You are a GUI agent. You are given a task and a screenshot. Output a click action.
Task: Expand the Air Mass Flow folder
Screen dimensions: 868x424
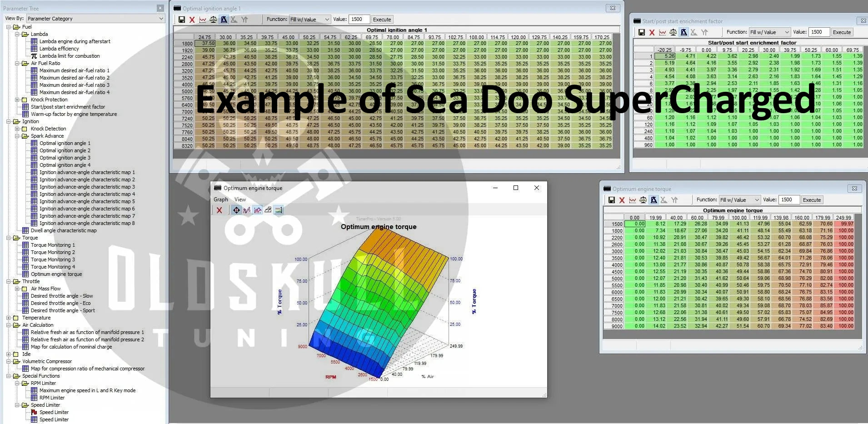coord(17,289)
